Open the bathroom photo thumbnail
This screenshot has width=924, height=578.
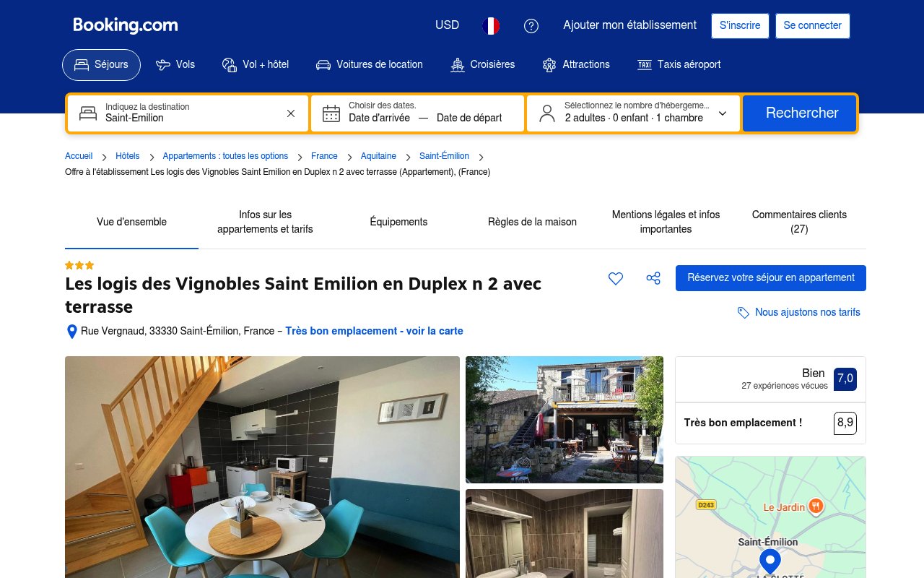coord(565,533)
